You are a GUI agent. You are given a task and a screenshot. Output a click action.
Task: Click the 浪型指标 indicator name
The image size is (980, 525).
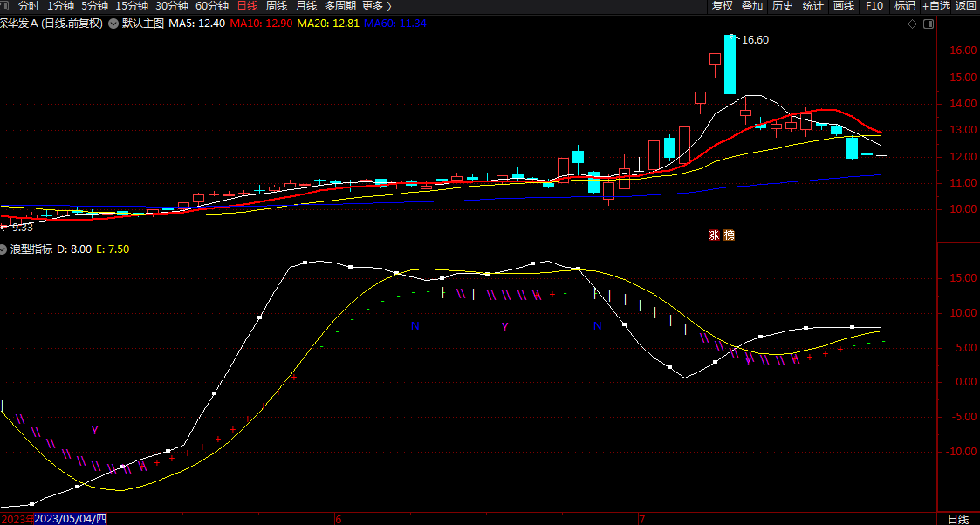click(x=31, y=249)
